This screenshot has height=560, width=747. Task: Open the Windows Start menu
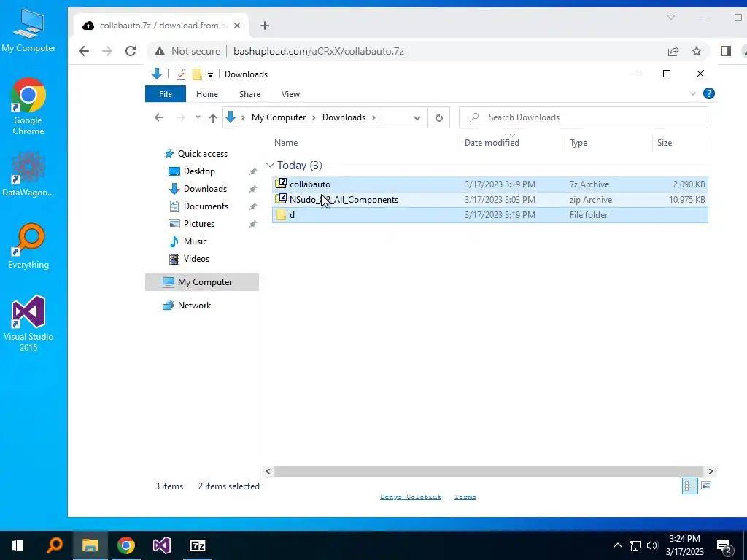point(18,545)
